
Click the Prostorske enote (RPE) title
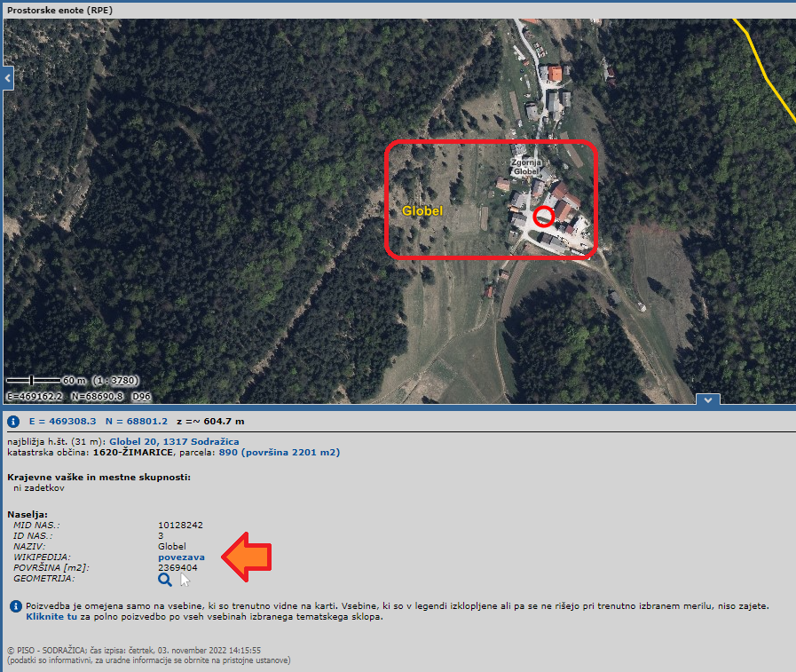(x=60, y=10)
